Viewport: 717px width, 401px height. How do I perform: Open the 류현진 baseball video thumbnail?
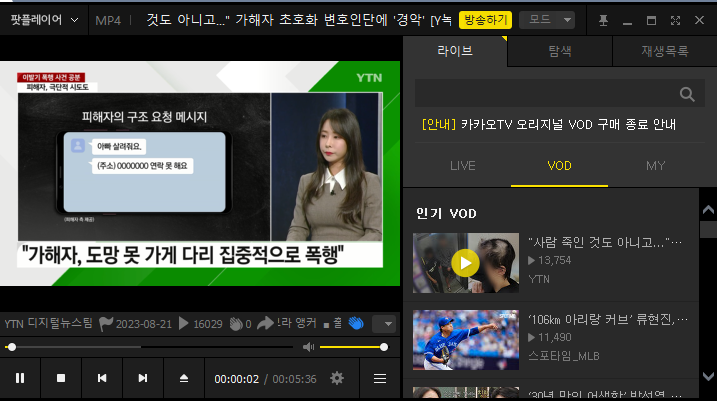pyautogui.click(x=466, y=340)
